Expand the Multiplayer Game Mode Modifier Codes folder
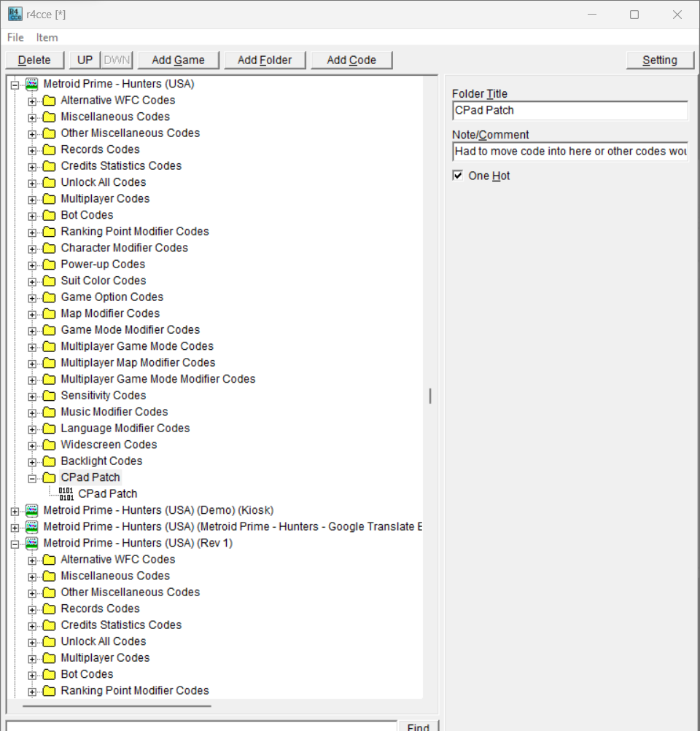 [31, 380]
